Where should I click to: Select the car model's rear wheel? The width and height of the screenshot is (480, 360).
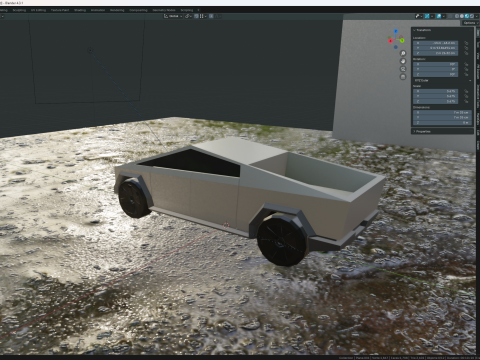(x=283, y=239)
